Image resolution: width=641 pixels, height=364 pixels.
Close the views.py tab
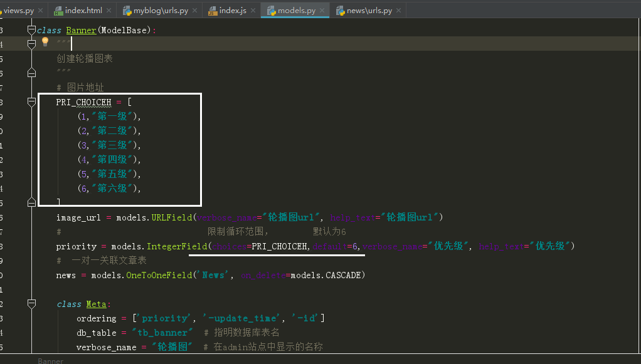(41, 11)
